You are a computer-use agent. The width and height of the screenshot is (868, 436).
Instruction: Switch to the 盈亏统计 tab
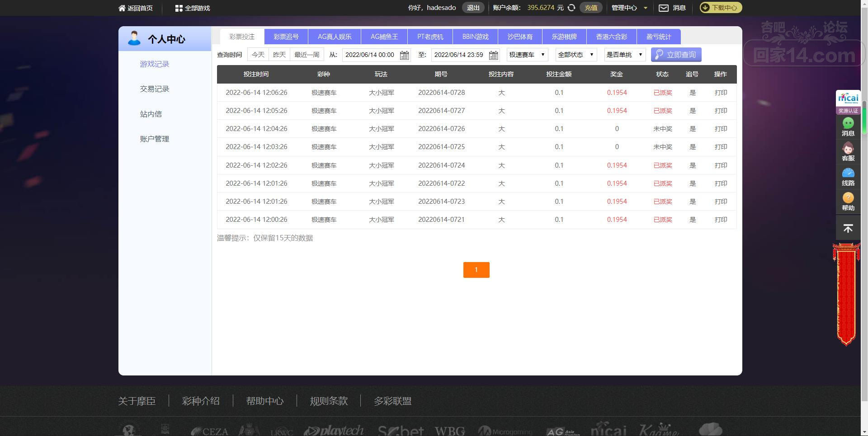click(658, 37)
